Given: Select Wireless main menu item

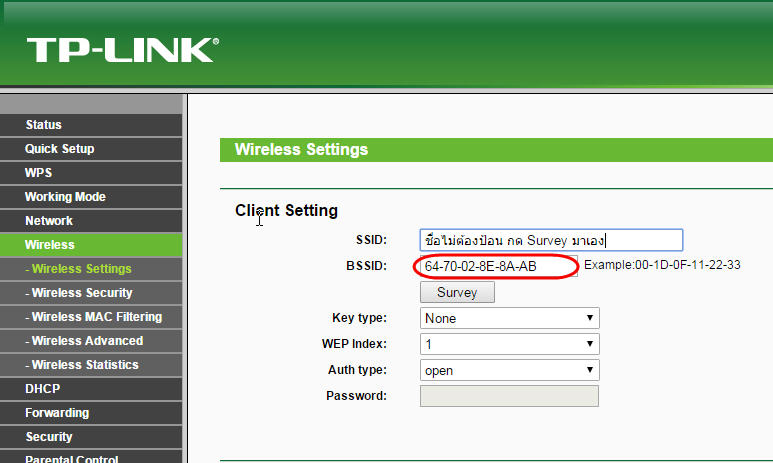Looking at the screenshot, I should (x=91, y=245).
